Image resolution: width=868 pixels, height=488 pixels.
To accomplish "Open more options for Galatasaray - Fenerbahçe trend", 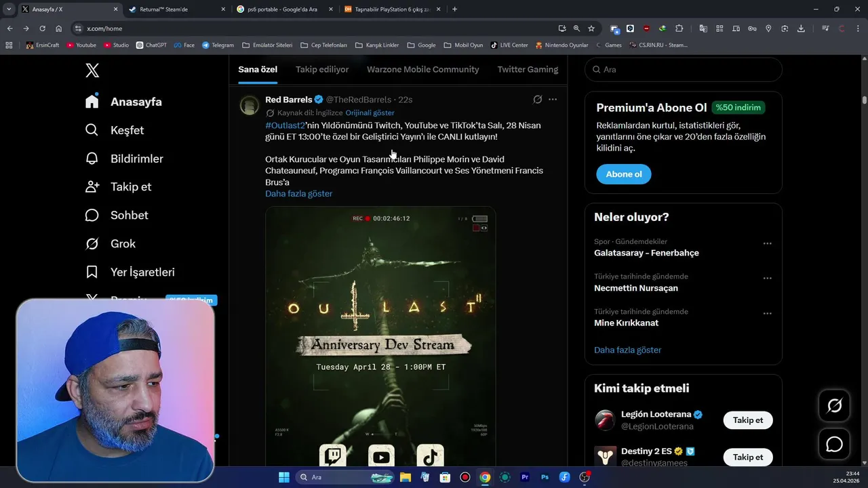I will pyautogui.click(x=767, y=244).
